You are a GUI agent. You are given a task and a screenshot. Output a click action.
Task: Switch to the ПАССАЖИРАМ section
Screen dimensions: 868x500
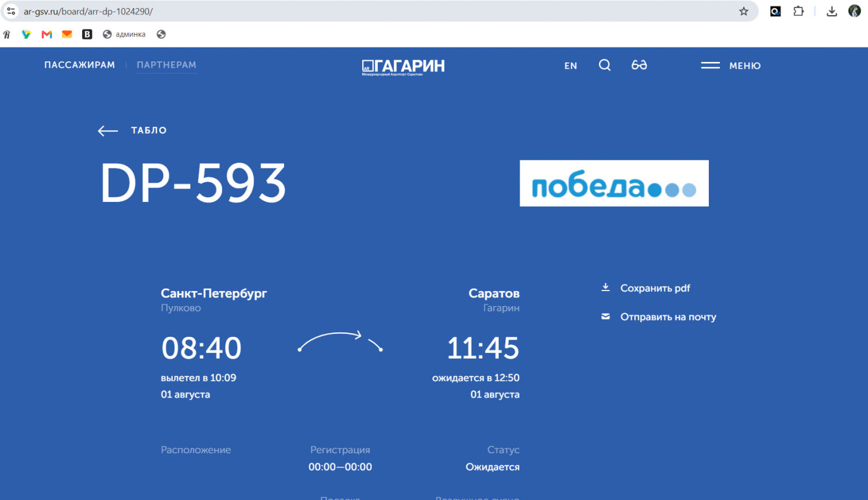click(x=80, y=65)
